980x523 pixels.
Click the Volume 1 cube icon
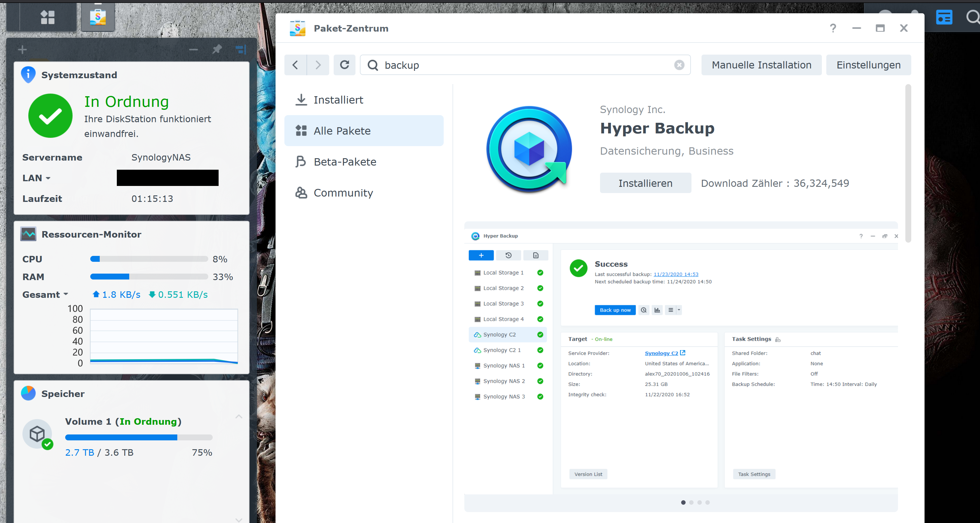tap(37, 434)
